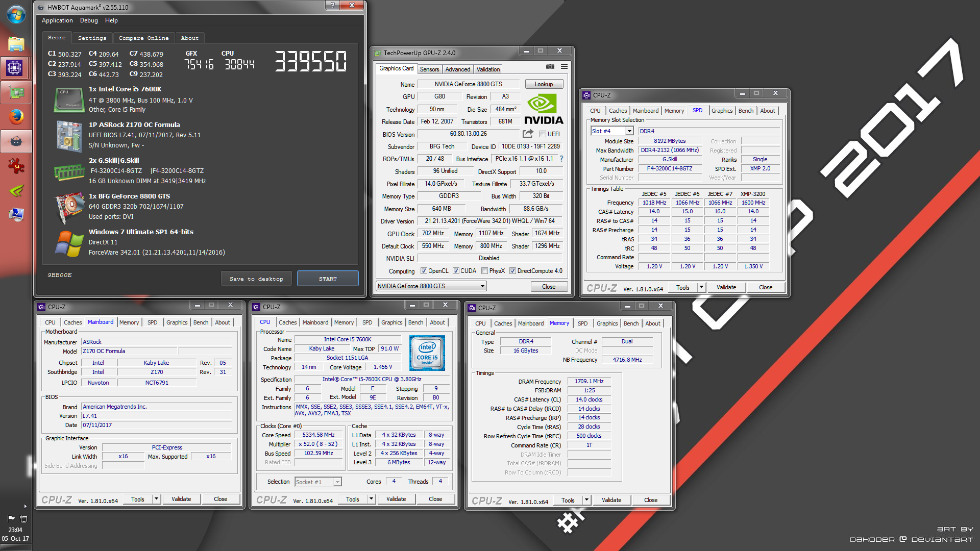The image size is (980, 551).
Task: Click the system clock 23:04
Action: 15,530
